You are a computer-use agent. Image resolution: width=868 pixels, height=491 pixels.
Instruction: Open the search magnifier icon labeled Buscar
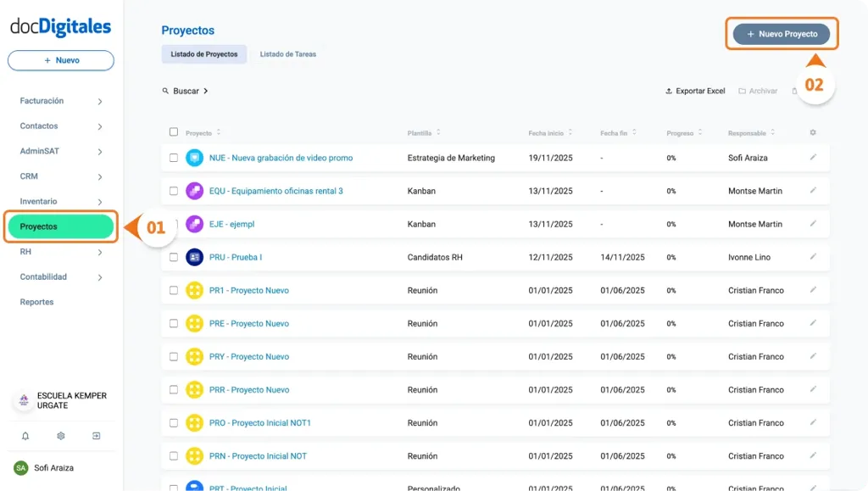tap(165, 90)
